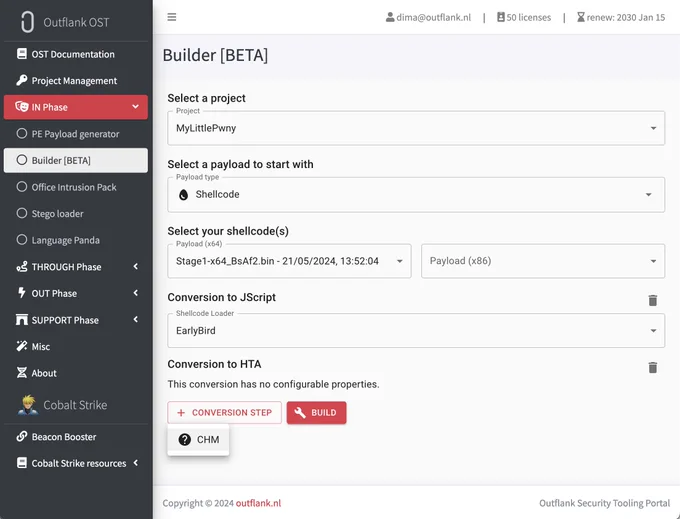This screenshot has height=519, width=680.
Task: Expand the THROUGH Phase chevron
Action: pos(136,266)
